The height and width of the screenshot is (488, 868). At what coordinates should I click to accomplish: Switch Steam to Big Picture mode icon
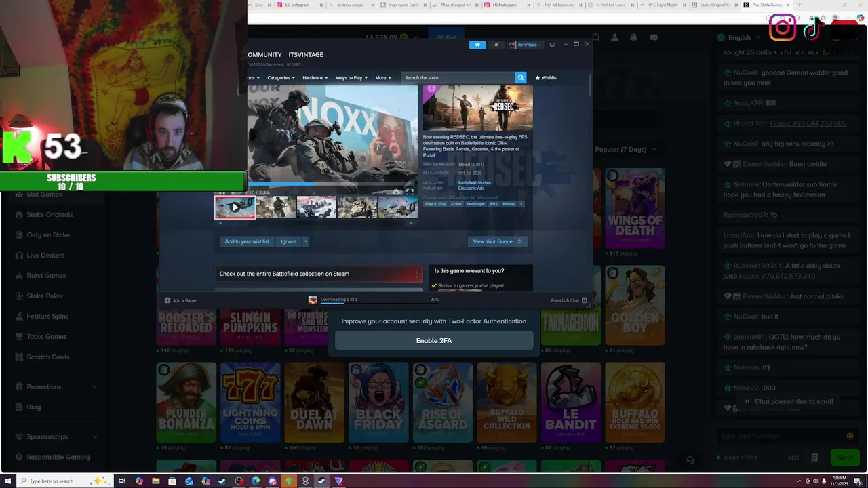coord(552,45)
